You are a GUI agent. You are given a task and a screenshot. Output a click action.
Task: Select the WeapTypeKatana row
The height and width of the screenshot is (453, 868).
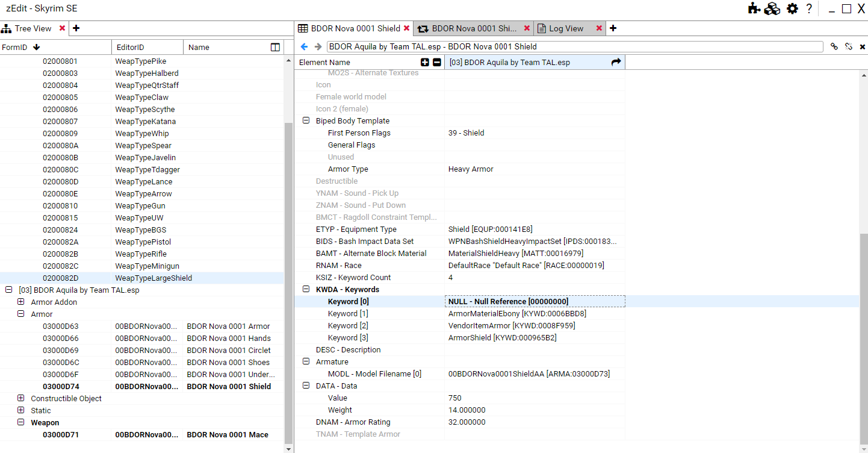click(x=142, y=121)
